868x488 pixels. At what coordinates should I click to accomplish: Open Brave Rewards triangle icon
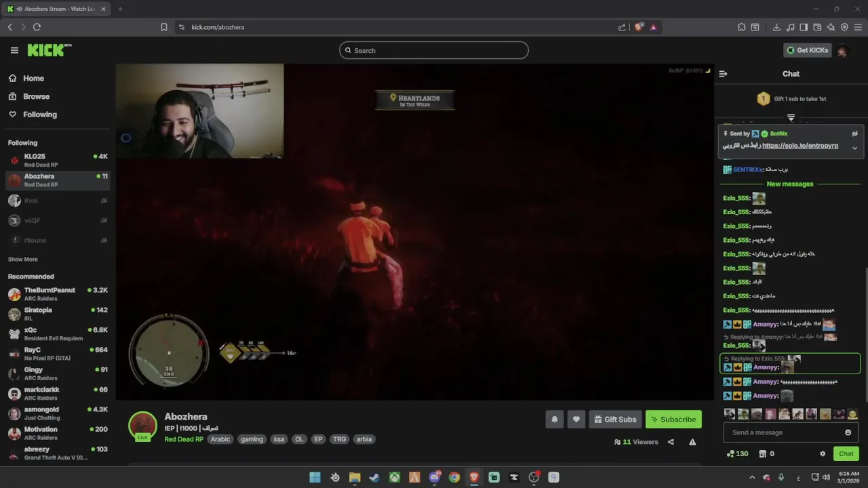point(653,27)
